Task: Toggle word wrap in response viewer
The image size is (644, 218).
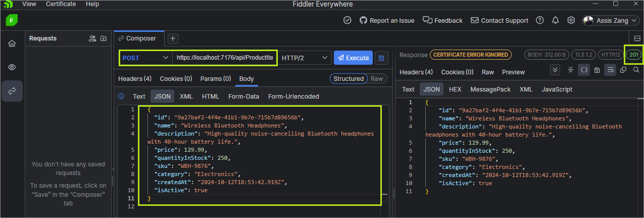Action: point(610,70)
